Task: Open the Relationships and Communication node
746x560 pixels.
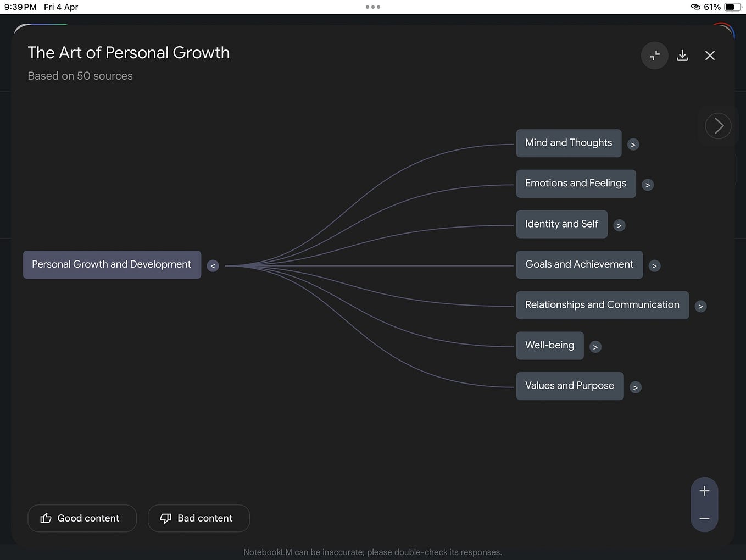Action: pos(602,305)
